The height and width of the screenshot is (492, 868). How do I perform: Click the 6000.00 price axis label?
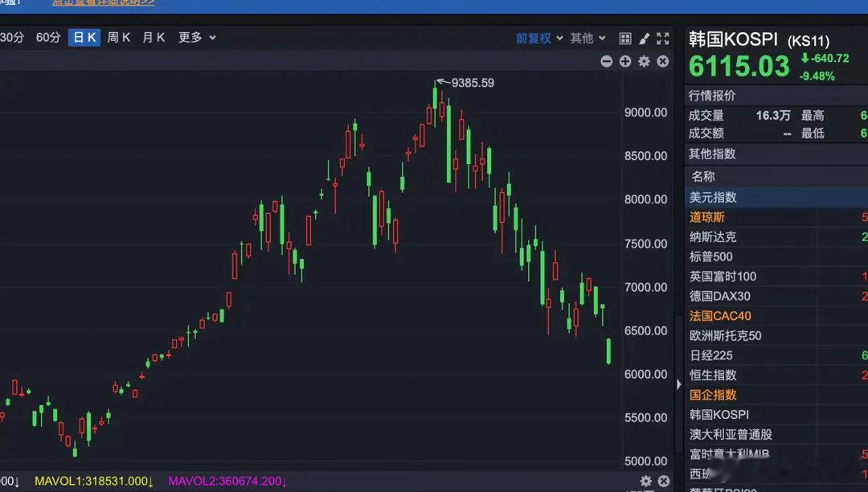(x=646, y=374)
